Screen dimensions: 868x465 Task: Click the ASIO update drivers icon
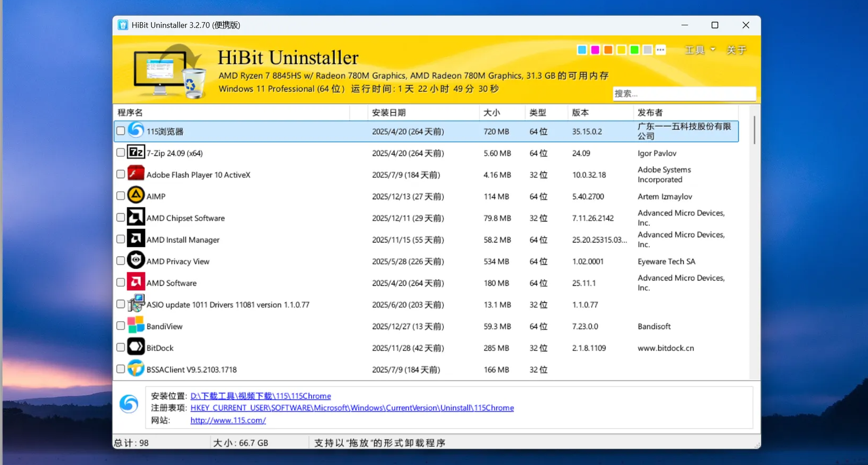click(x=136, y=304)
